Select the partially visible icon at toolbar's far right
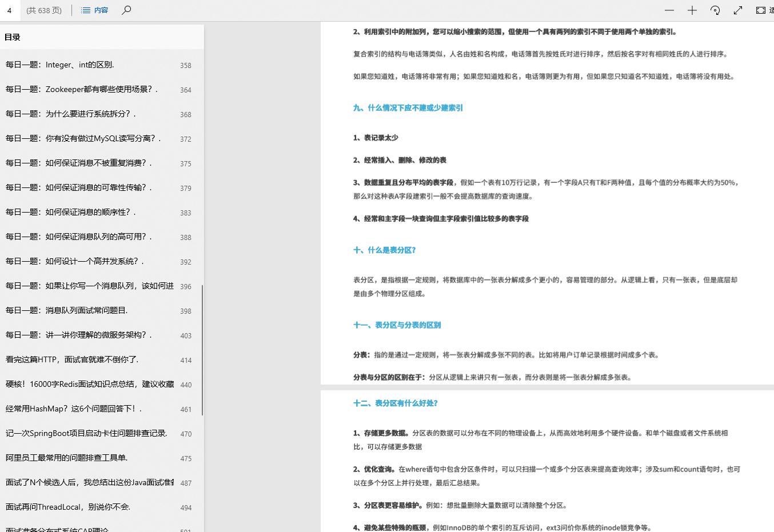The image size is (774, 532). 771,10
